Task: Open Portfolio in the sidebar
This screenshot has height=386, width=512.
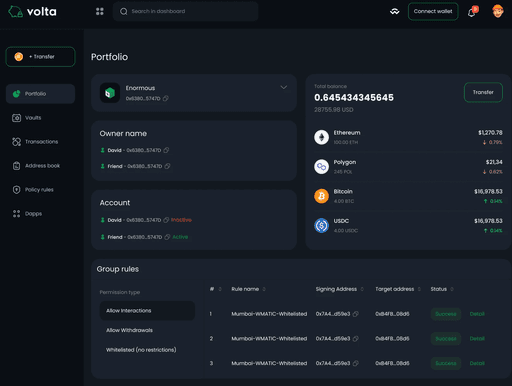Action: 40,94
